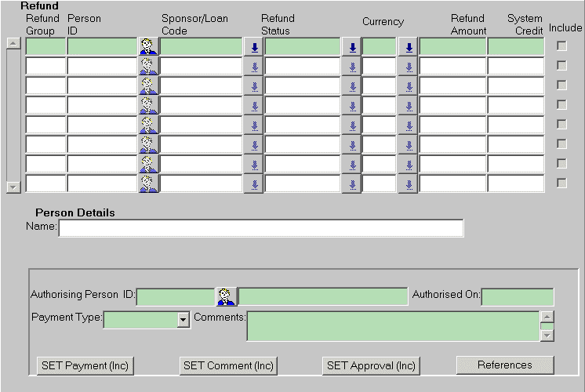Click person lookup icon in third refund row

tap(148, 86)
